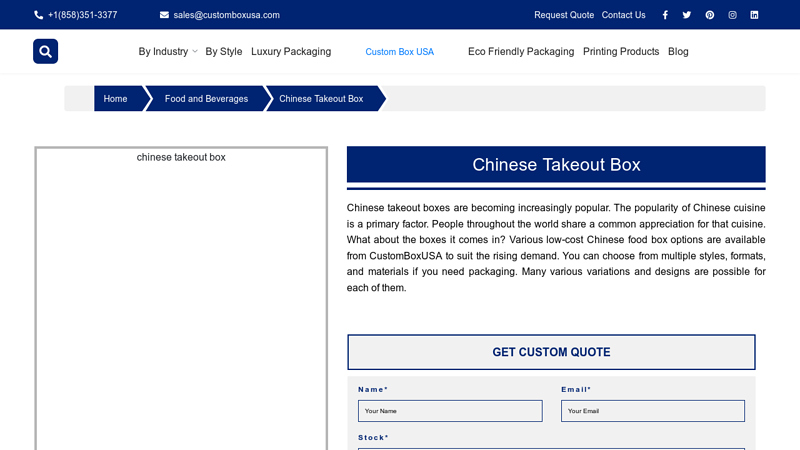The width and height of the screenshot is (800, 450).
Task: Select Food and Beverages breadcrumb
Action: pos(206,99)
